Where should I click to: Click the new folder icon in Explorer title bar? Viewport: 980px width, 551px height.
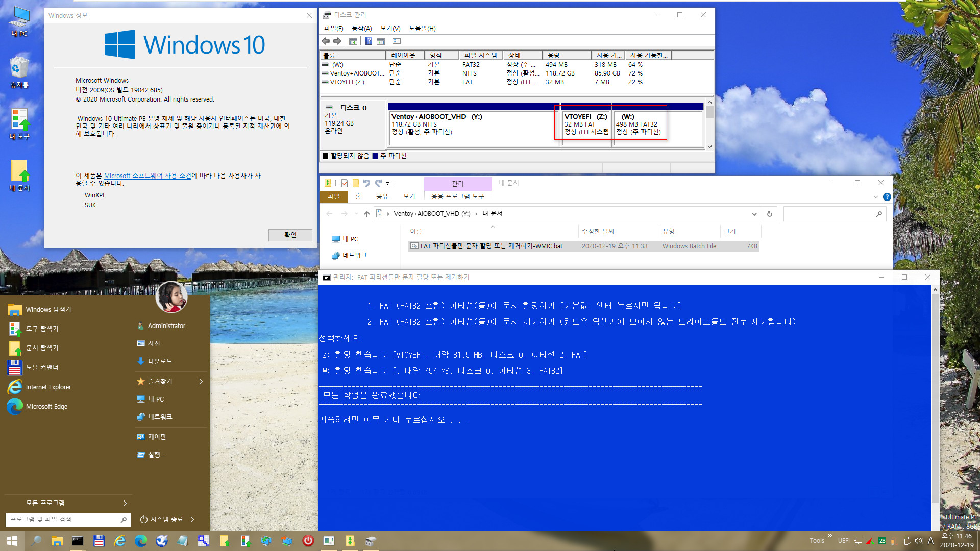[356, 183]
